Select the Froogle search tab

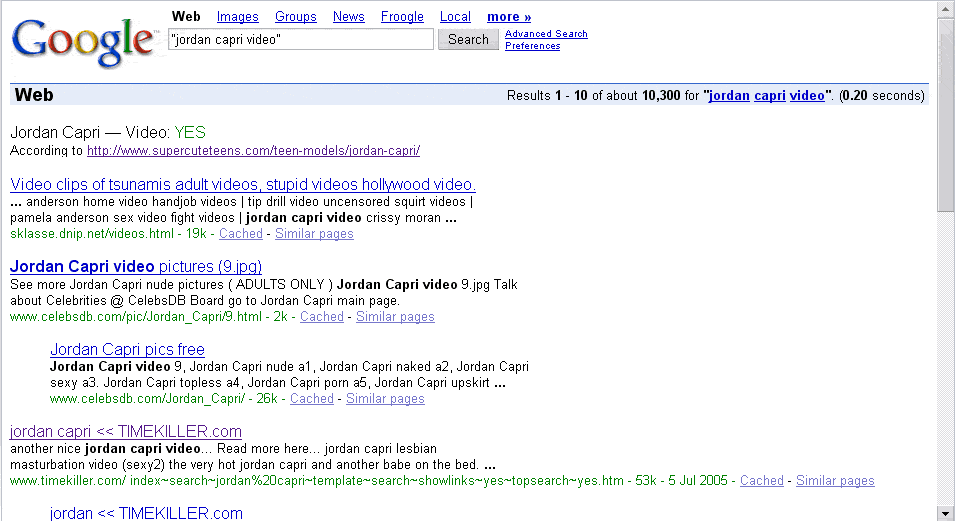click(x=402, y=17)
